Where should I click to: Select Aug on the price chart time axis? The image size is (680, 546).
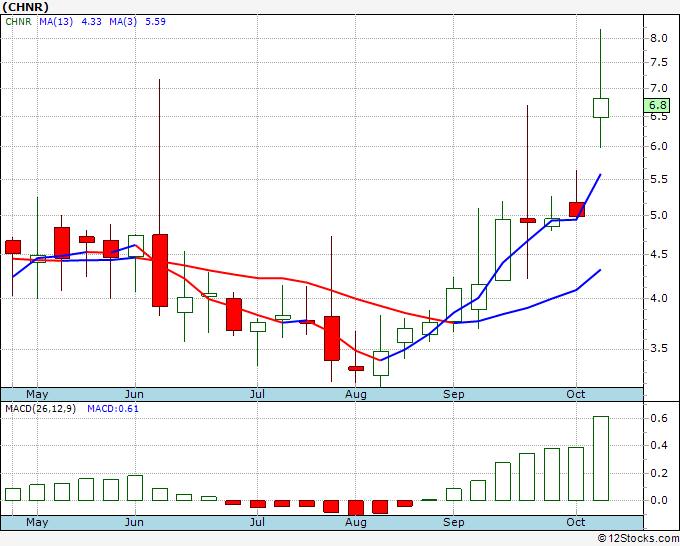[356, 395]
